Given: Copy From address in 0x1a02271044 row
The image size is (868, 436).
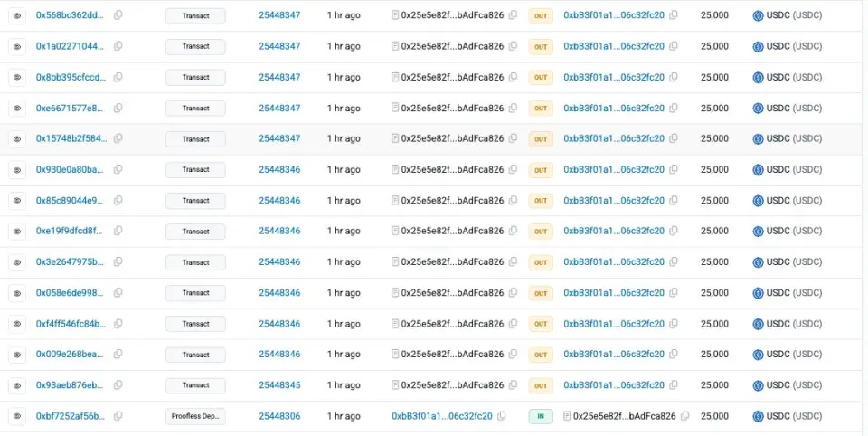Looking at the screenshot, I should (x=514, y=46).
